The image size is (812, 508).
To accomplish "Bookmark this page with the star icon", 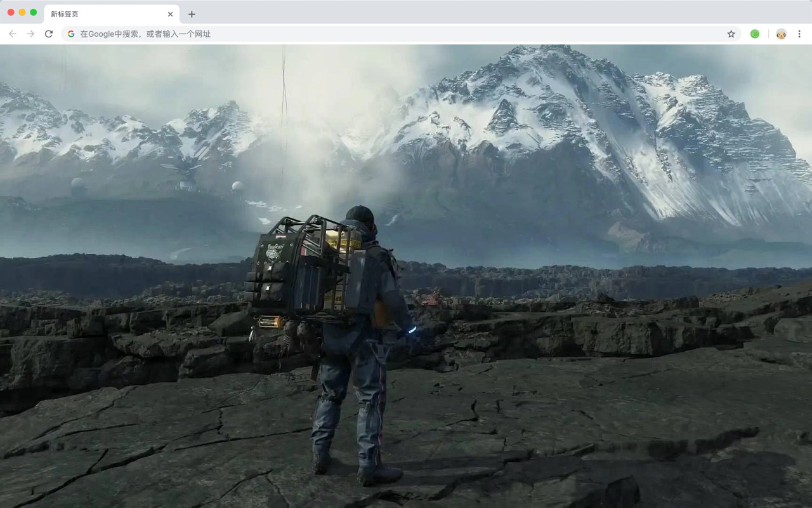I will click(731, 34).
